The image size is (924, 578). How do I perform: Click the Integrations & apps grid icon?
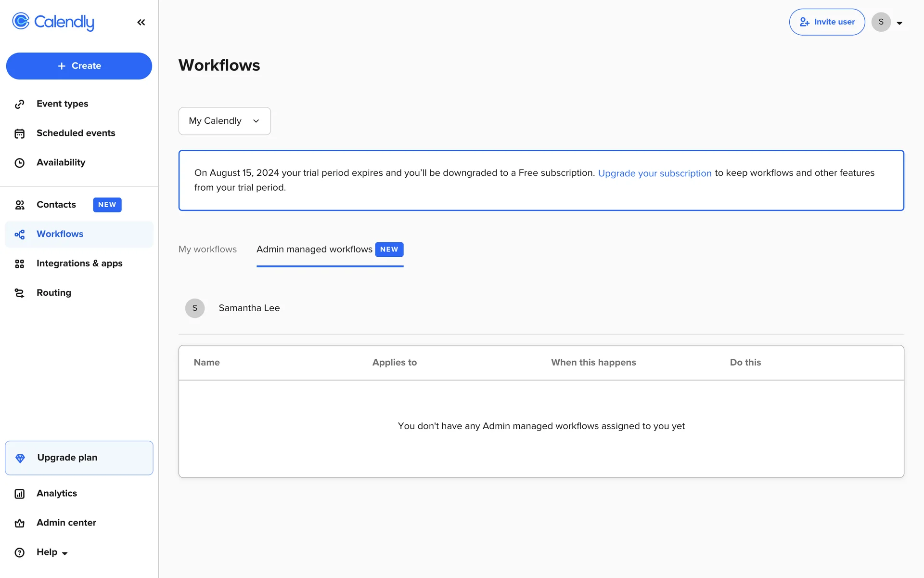[x=19, y=263]
